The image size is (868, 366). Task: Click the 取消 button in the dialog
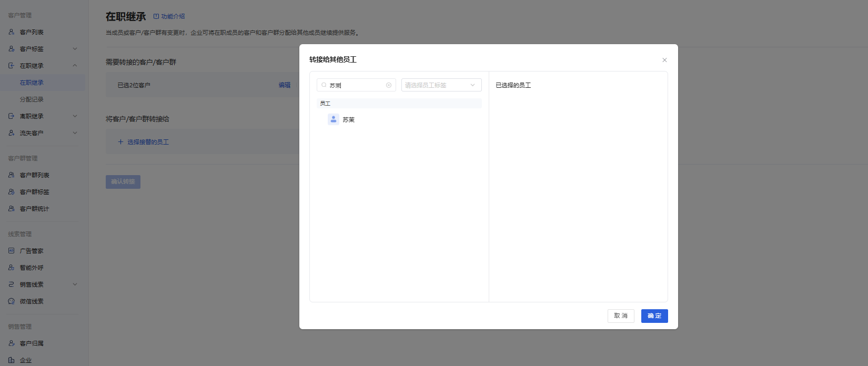(621, 316)
